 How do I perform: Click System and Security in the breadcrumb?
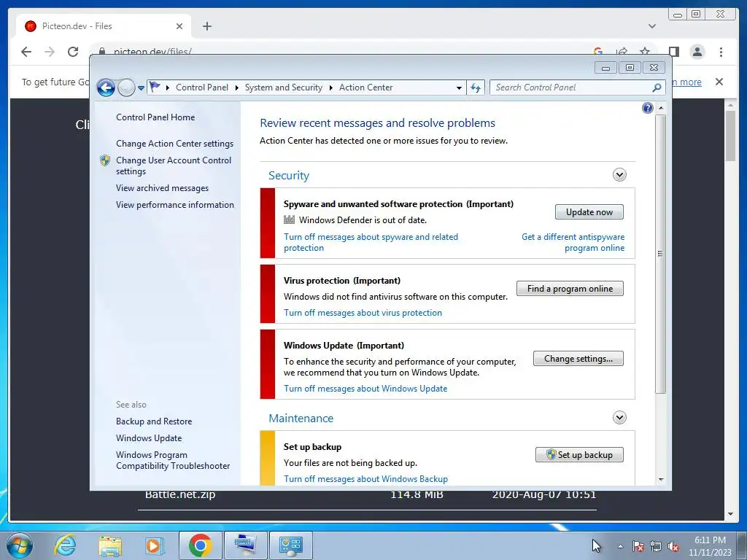coord(284,87)
